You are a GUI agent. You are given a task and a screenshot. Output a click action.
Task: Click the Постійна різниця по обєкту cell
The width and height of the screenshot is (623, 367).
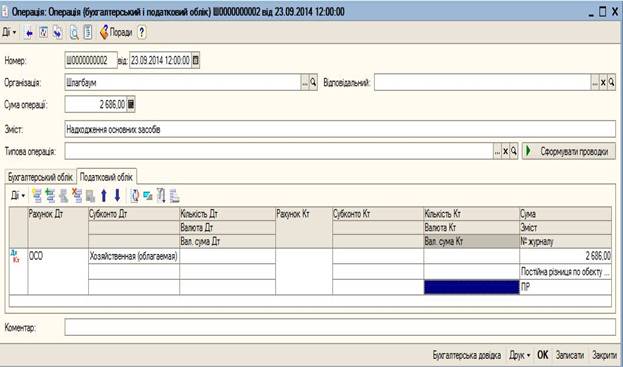click(x=565, y=272)
